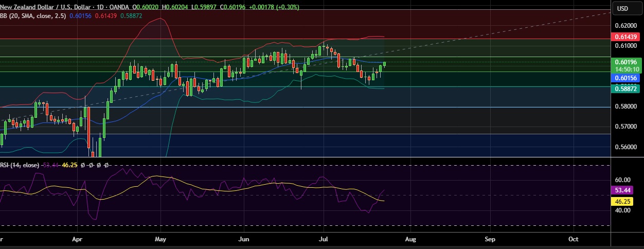Click the Apr label on time axis
Viewport: 644px width, 249px height.
78,239
